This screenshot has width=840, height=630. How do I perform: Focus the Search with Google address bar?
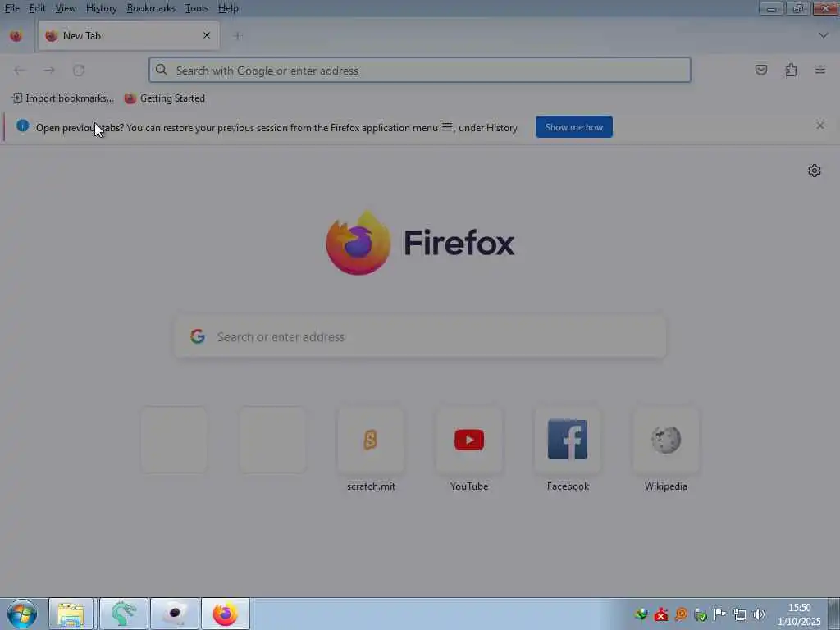click(419, 71)
